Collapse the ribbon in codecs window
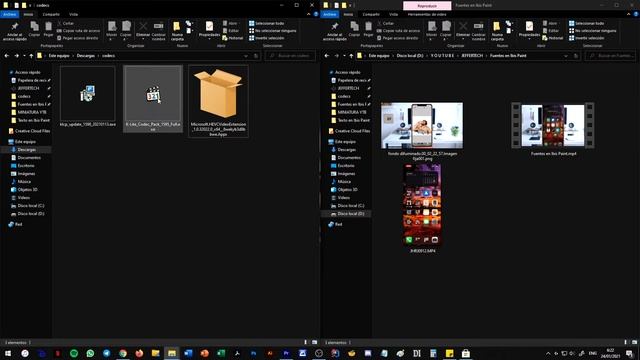 click(309, 14)
